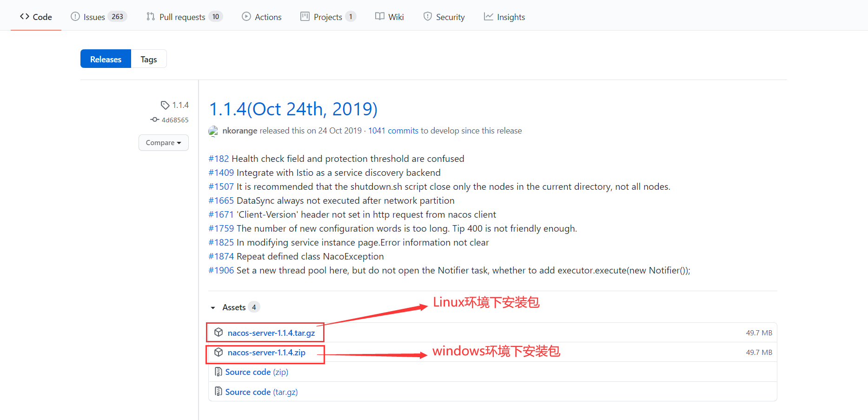The image size is (868, 420).
Task: Go to Pull requests tab
Action: coord(184,17)
